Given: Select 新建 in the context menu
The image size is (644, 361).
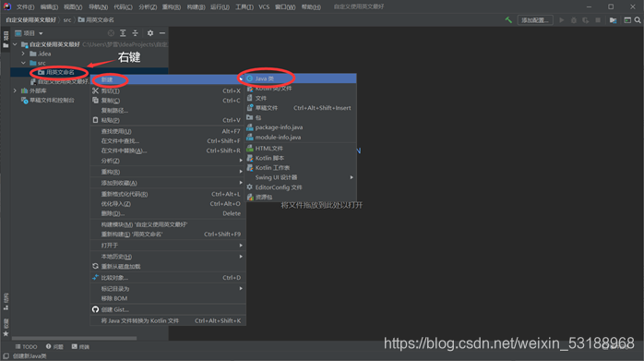Looking at the screenshot, I should point(168,79).
